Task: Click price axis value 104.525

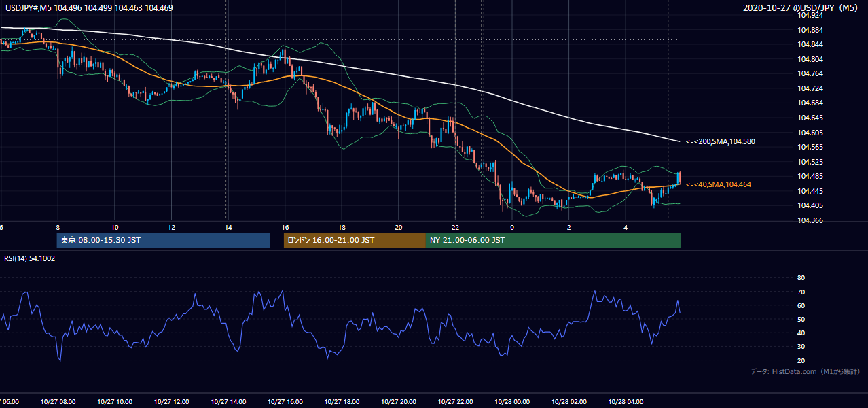Action: (810, 162)
